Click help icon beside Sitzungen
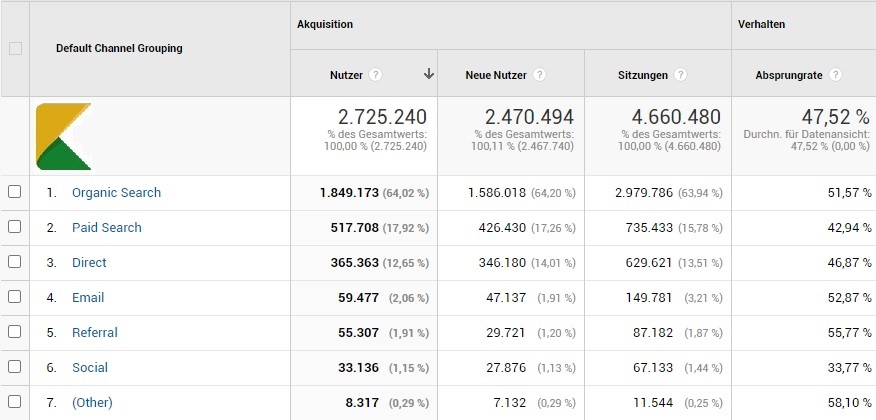The image size is (876, 420). click(680, 75)
